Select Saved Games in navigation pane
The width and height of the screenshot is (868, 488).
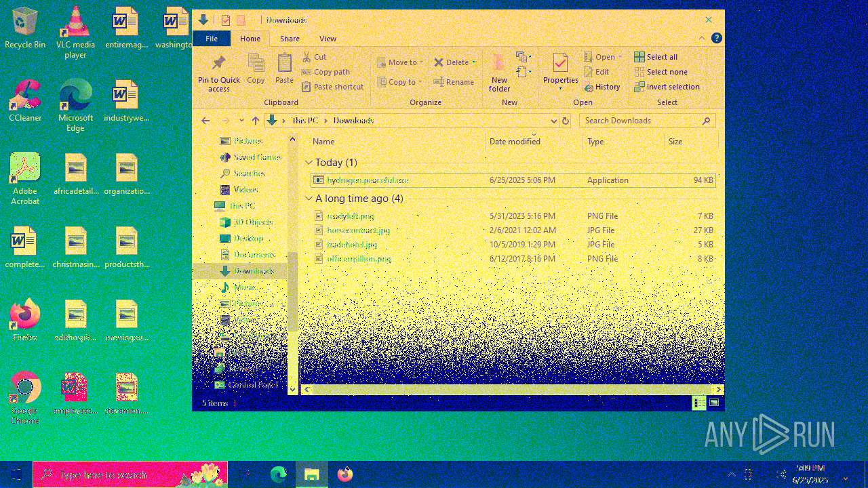coord(250,157)
